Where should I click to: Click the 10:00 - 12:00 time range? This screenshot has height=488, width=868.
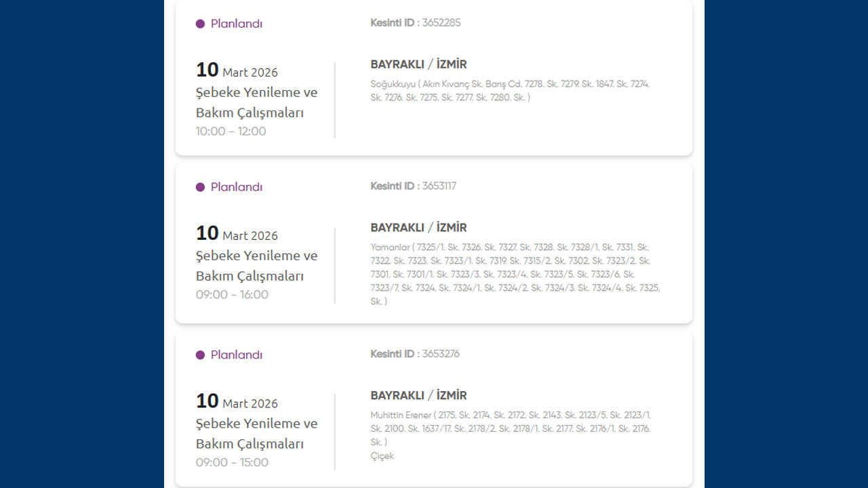point(231,131)
